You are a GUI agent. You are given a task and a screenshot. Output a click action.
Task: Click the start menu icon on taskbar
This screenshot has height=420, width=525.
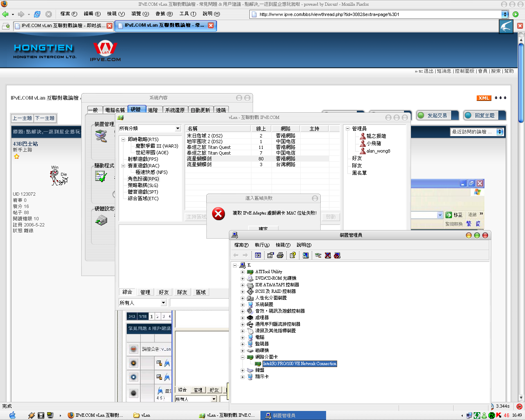[12, 415]
